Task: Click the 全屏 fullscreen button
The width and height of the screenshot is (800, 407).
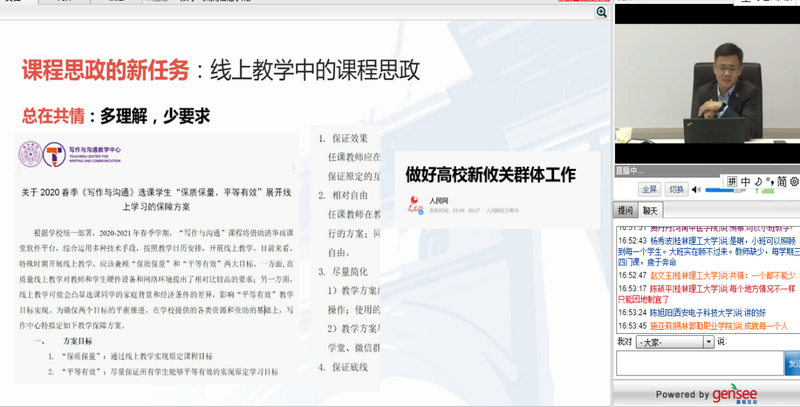Action: coord(649,189)
